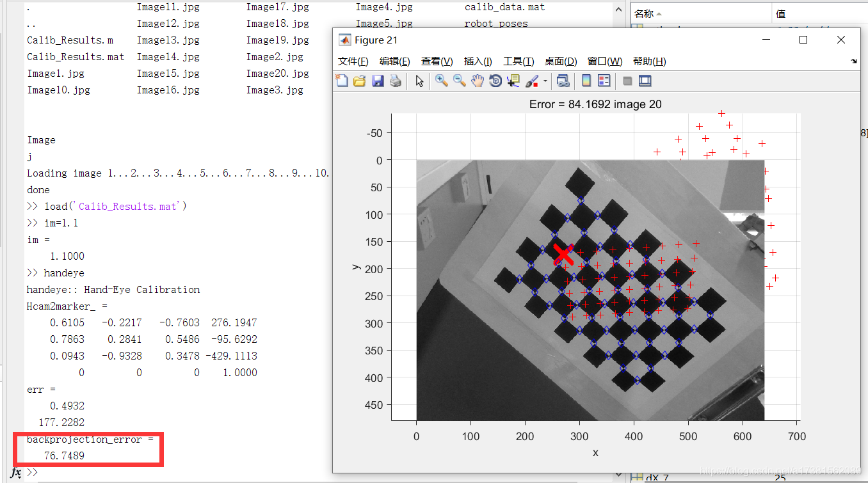Click 'Image17.jpg' in the file listing
Image resolution: width=868 pixels, height=483 pixels.
pos(277,7)
